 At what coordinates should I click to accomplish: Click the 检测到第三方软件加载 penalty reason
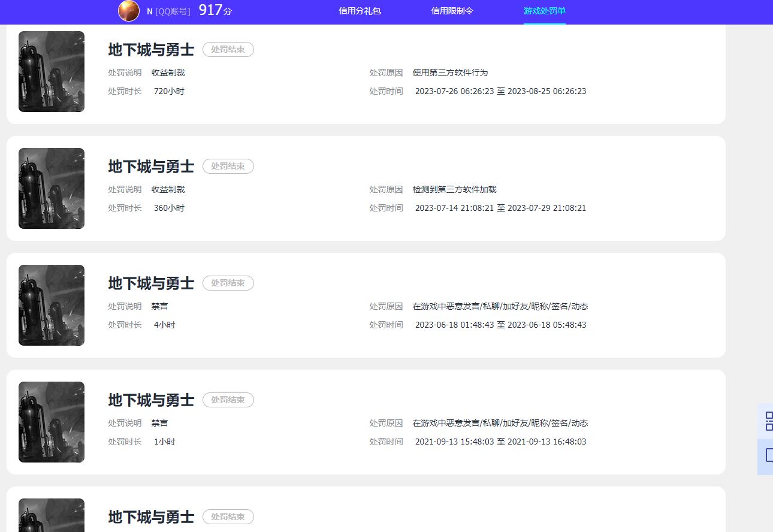point(454,189)
